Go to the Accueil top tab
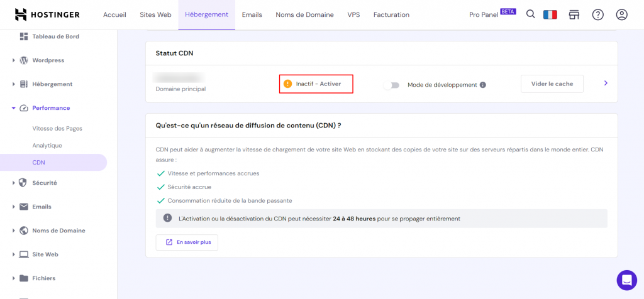644x299 pixels. point(114,15)
